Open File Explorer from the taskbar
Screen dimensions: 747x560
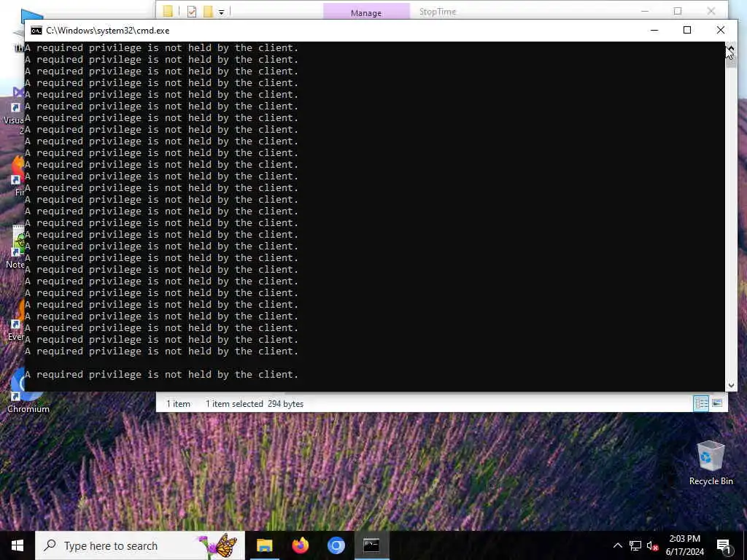264,545
